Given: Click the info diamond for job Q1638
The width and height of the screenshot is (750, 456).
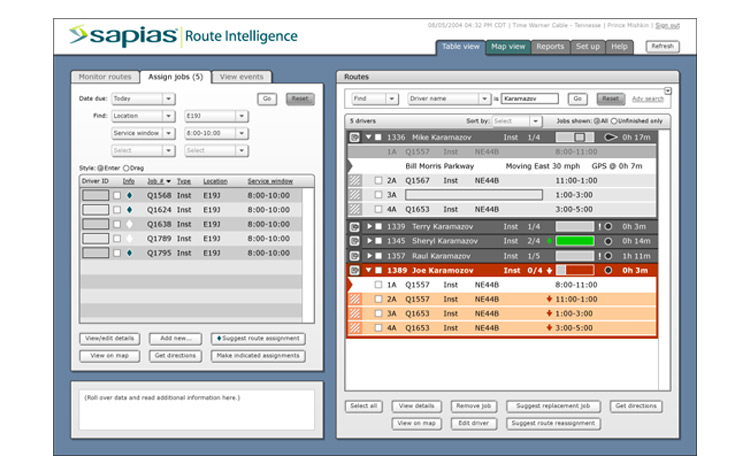Looking at the screenshot, I should coord(129,224).
